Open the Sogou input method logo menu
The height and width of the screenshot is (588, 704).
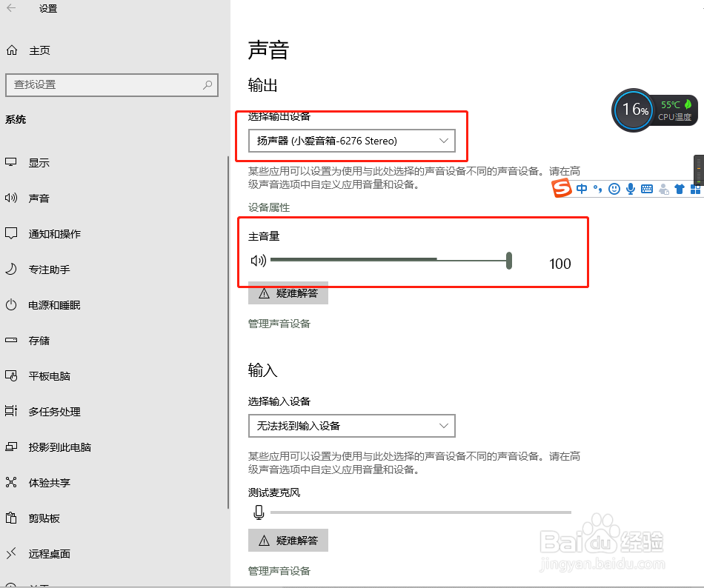(562, 189)
